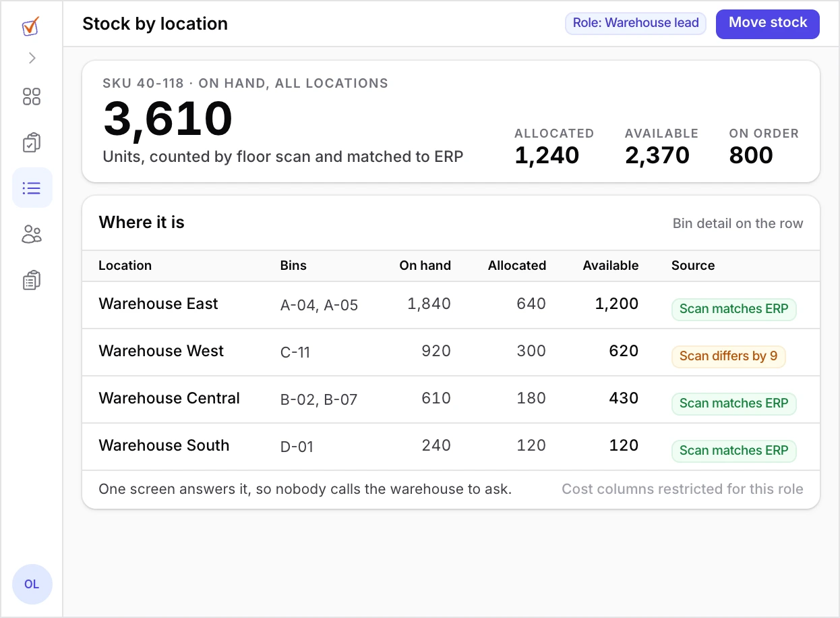Click the 1,200 available value
840x618 pixels.
coord(617,304)
